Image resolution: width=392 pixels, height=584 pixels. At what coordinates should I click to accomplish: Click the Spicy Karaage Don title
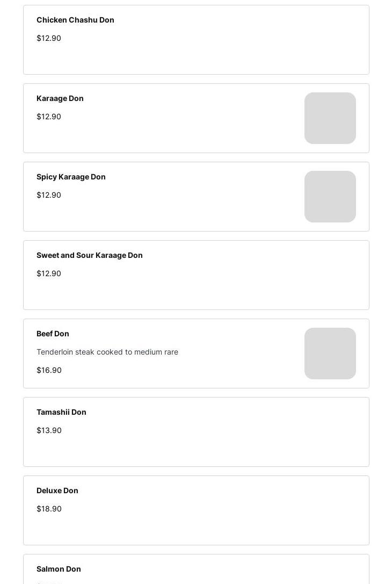tap(71, 177)
